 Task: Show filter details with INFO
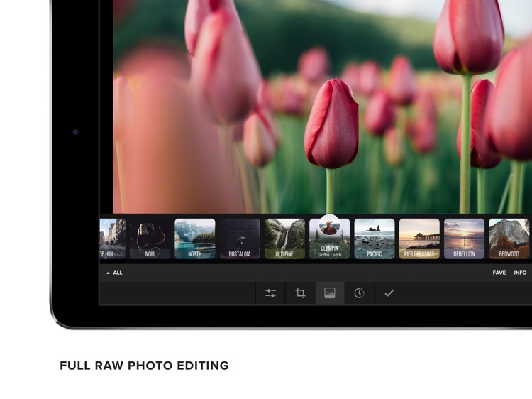520,273
